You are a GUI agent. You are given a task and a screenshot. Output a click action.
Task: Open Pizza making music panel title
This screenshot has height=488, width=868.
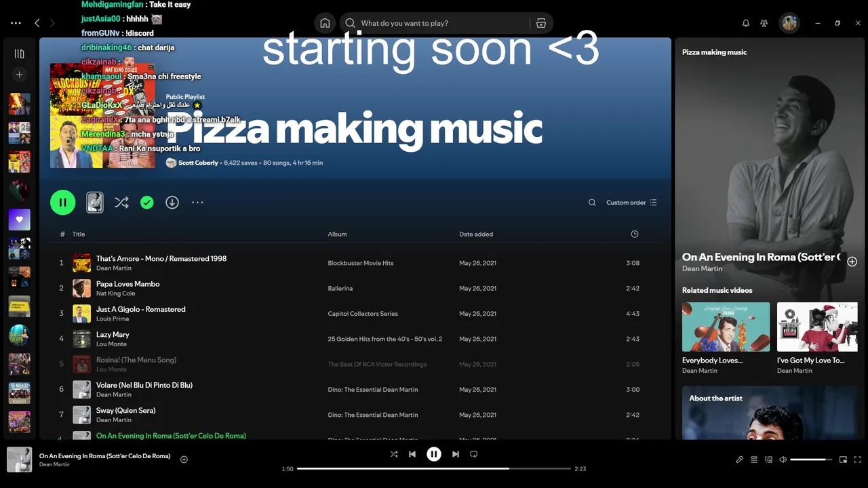[714, 52]
